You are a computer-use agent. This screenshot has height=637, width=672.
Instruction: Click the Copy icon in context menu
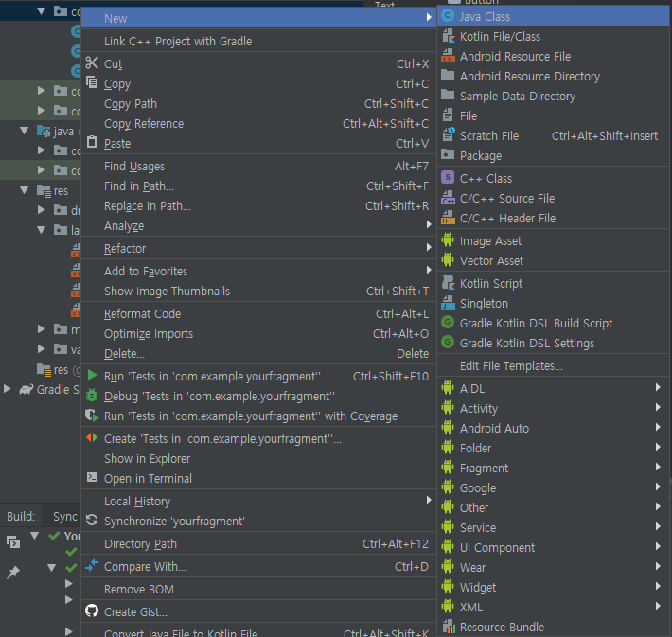tap(92, 82)
